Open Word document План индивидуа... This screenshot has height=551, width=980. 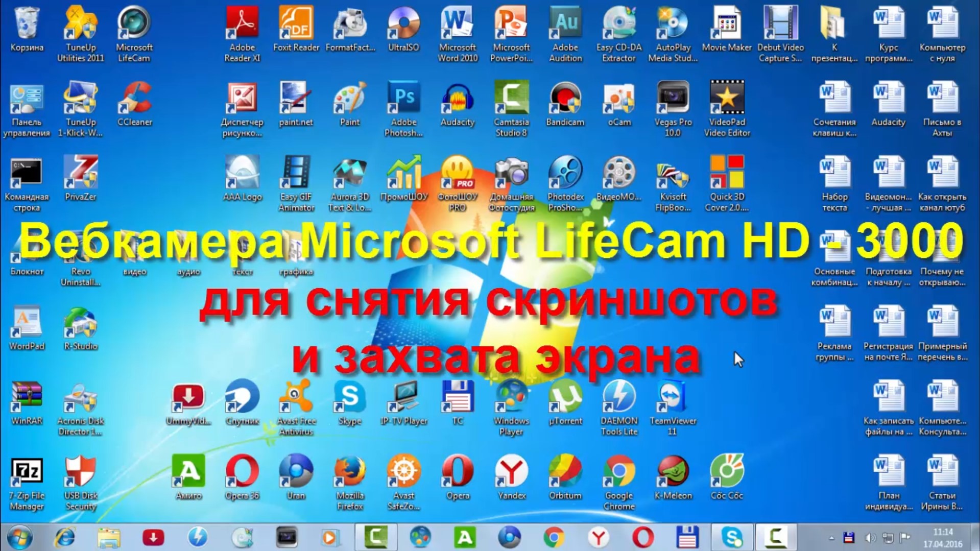pyautogui.click(x=889, y=482)
